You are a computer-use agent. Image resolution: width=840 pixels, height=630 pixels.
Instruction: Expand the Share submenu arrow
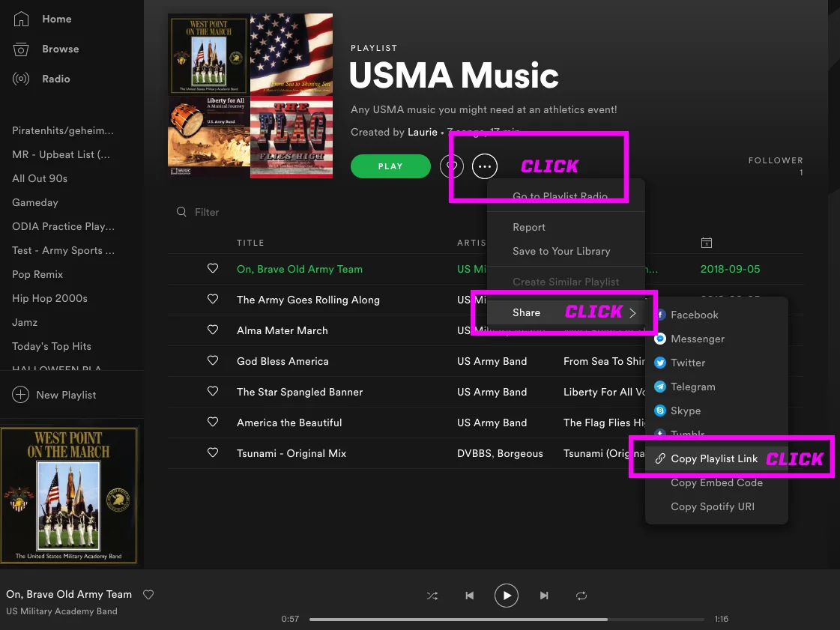tap(632, 313)
